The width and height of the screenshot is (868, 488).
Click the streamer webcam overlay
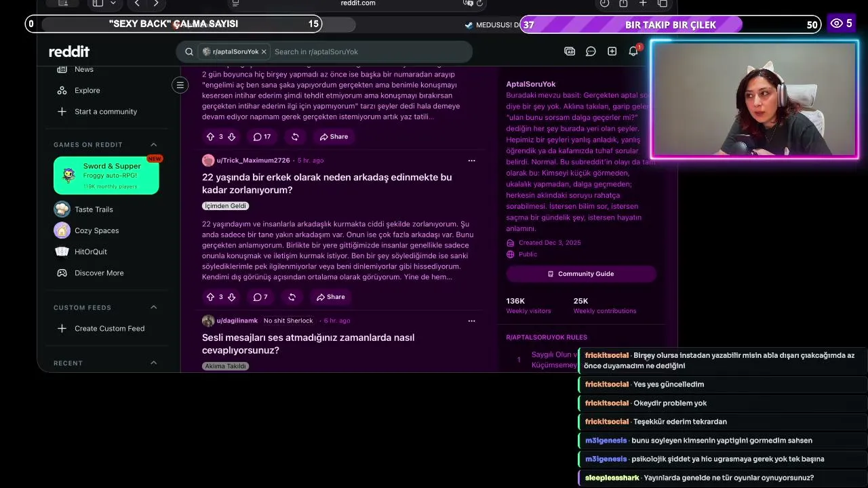point(754,100)
